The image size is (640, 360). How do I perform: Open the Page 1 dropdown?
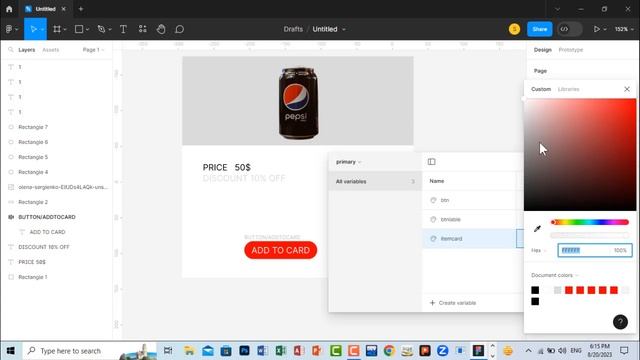click(93, 50)
